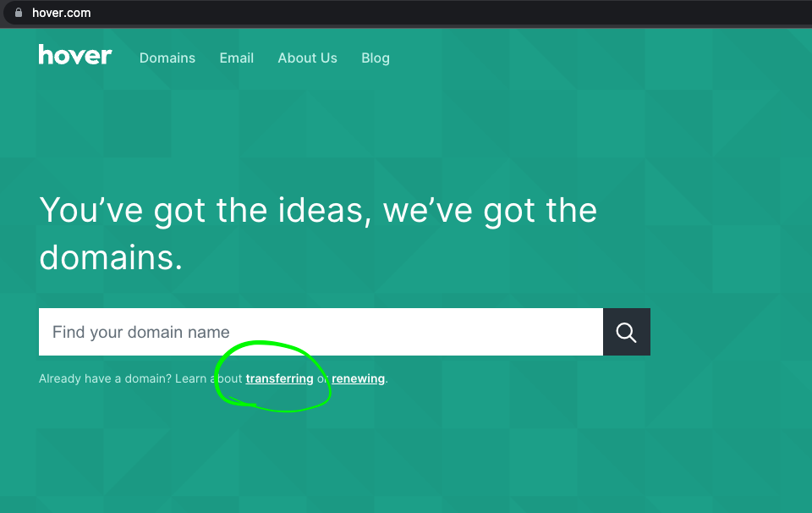The image size is (812, 513).
Task: Click the hover logo in the header
Action: pos(74,56)
